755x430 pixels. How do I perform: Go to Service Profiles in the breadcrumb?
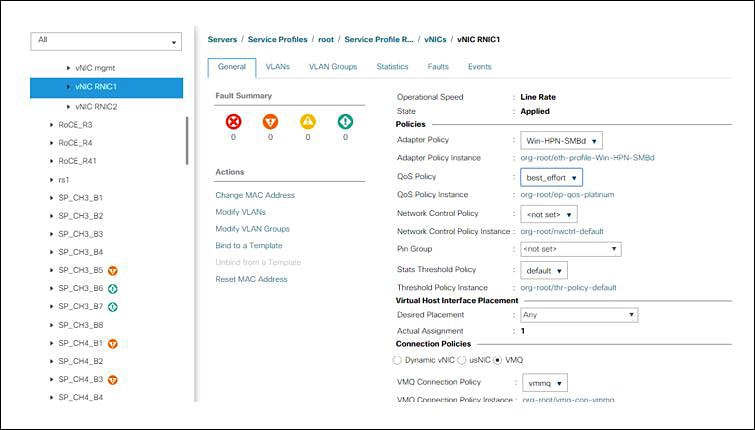pos(277,39)
